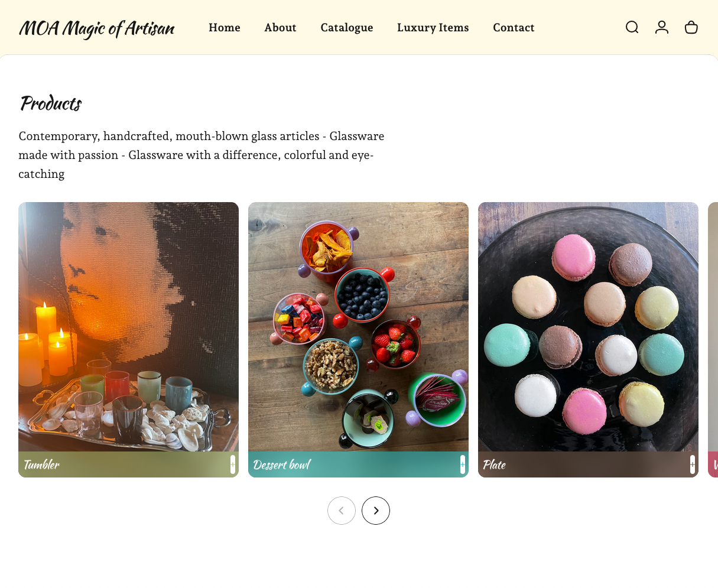Open the search icon in header
718x588 pixels.
(x=632, y=27)
